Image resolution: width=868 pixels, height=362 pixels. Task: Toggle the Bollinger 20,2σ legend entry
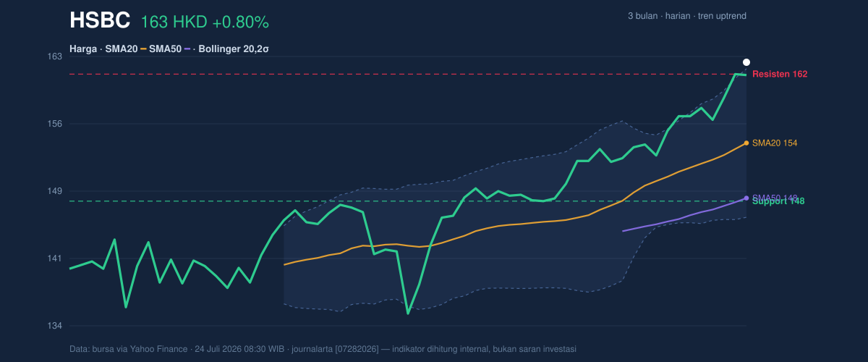(x=237, y=49)
